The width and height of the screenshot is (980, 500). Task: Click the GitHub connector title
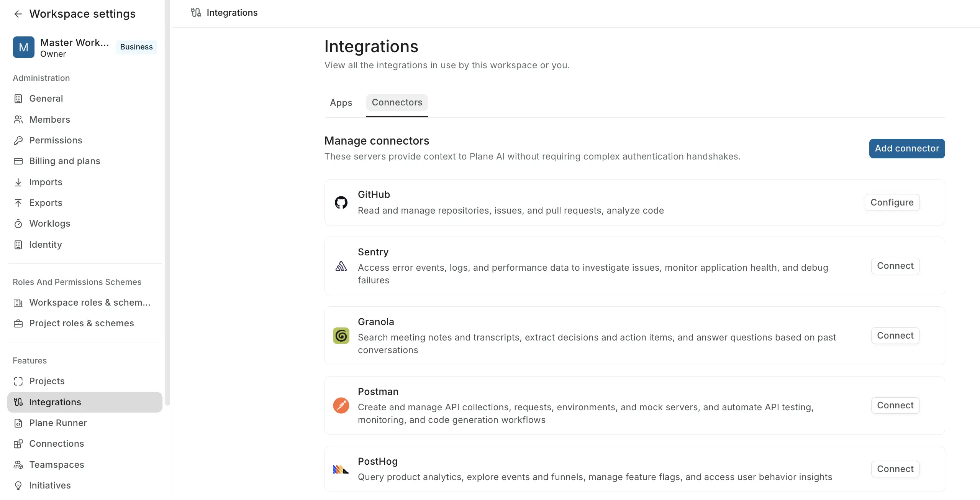[x=374, y=195]
